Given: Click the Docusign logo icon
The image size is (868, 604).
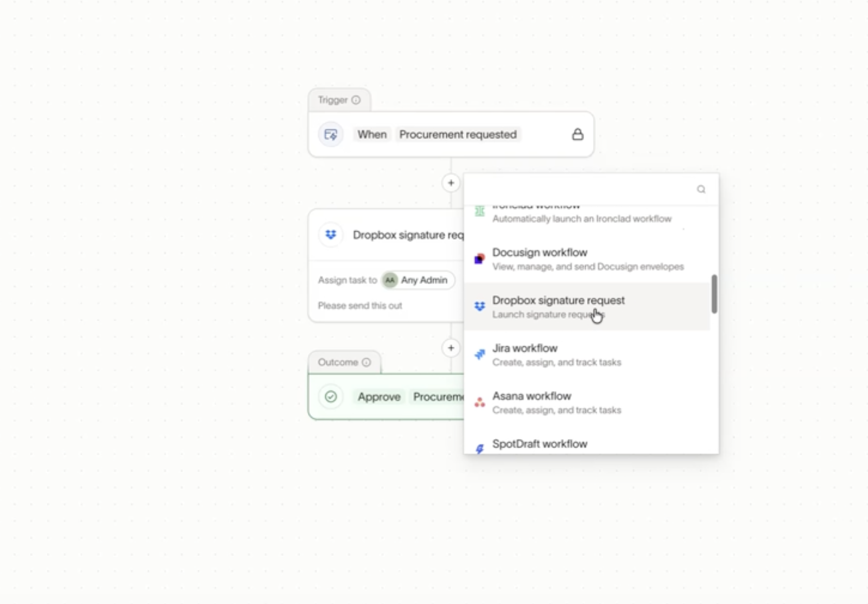Looking at the screenshot, I should [480, 259].
